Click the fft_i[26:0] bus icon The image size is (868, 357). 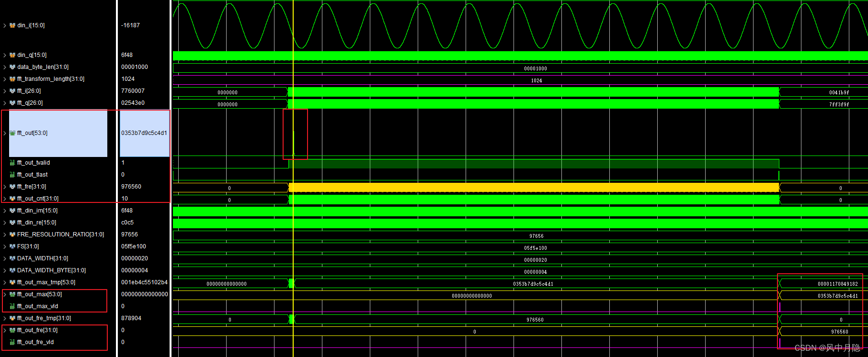[12, 91]
